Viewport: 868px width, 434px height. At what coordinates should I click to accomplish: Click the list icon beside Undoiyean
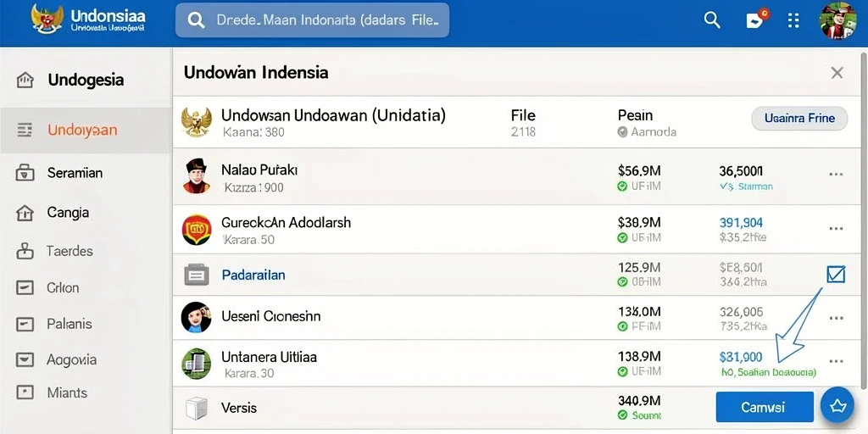25,130
